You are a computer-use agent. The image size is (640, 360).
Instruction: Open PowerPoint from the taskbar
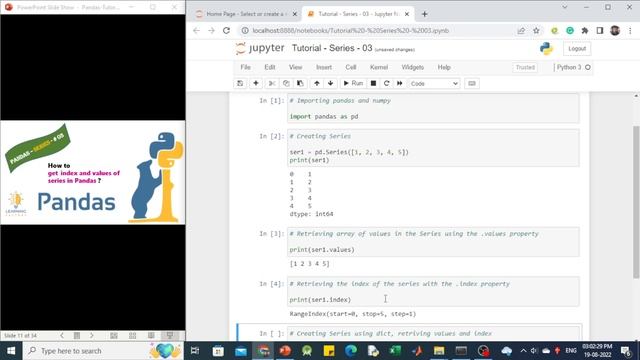[x=285, y=351]
